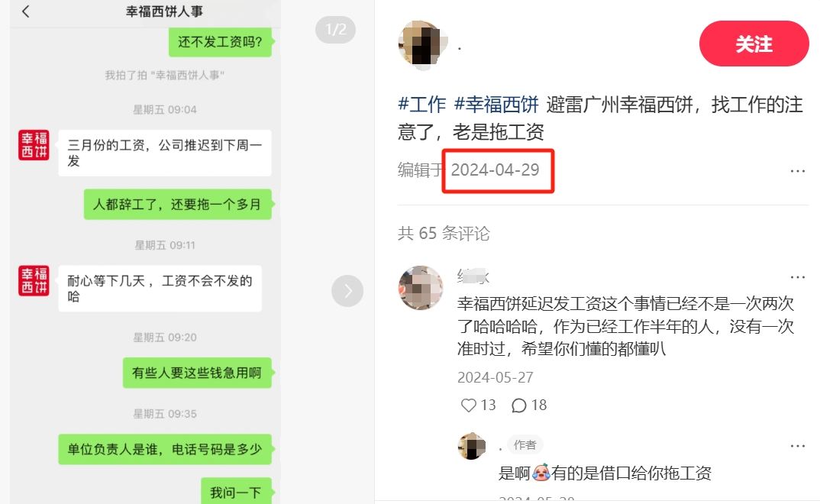
Task: Open the post author's profile avatar
Action: (x=422, y=45)
